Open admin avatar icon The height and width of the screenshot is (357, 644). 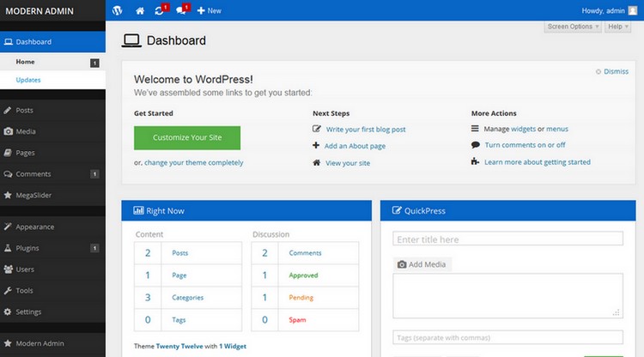633,10
